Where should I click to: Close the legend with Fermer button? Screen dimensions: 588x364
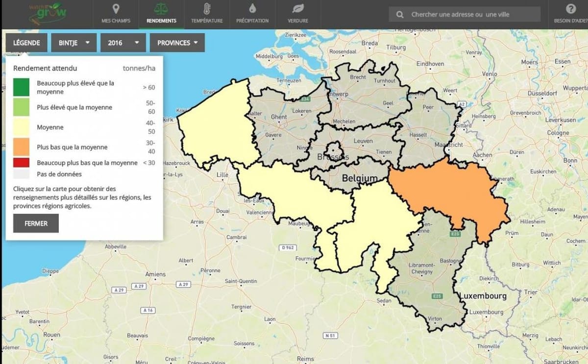(x=36, y=223)
